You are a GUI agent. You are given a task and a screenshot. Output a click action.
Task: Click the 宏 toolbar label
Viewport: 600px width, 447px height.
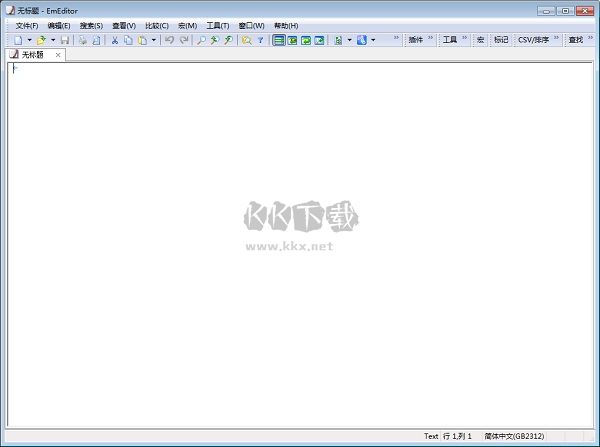click(481, 40)
